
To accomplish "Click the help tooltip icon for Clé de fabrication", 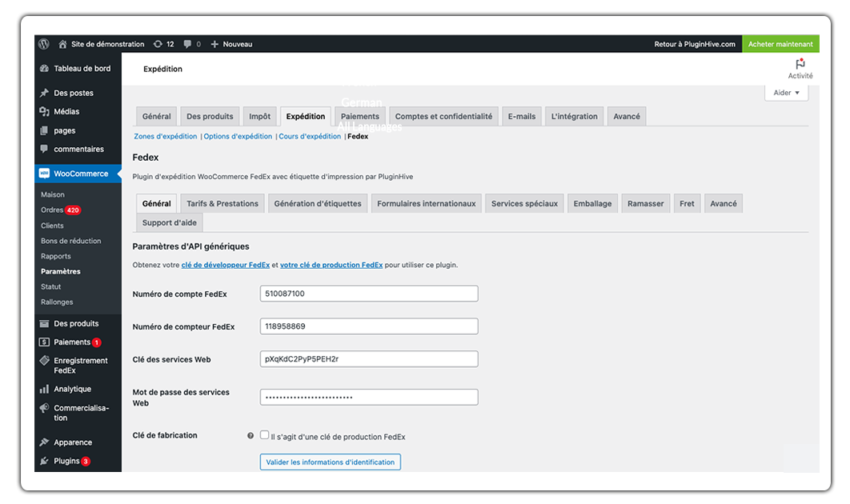I will click(251, 436).
